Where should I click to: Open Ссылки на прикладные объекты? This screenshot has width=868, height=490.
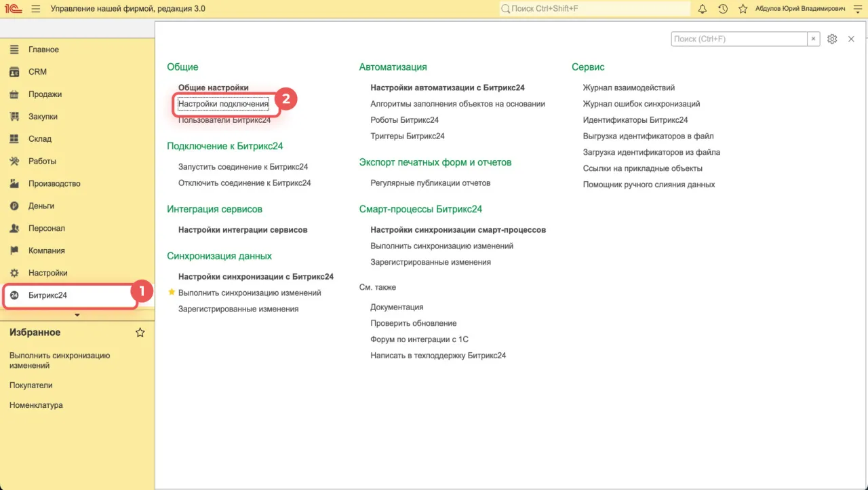[643, 168]
